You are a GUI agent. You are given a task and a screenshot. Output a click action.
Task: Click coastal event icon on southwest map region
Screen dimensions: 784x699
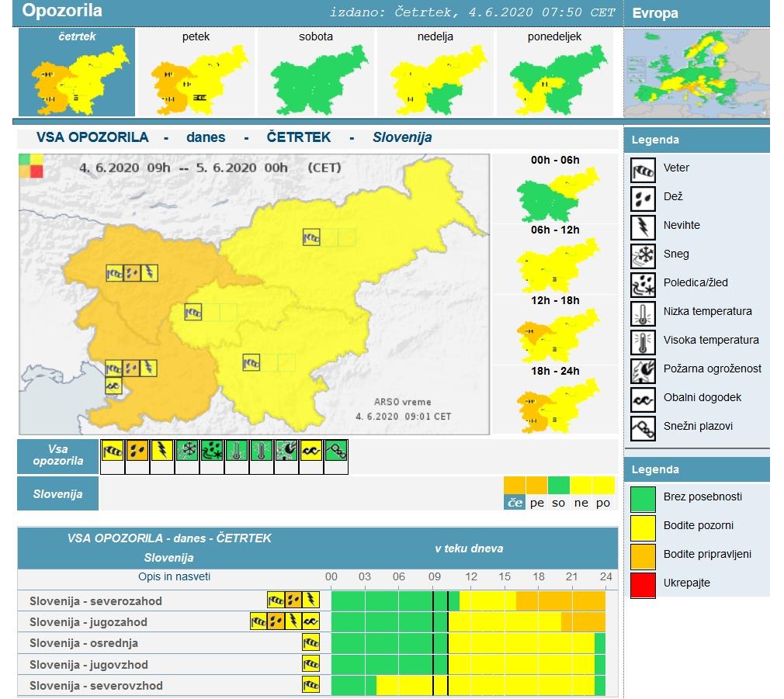[x=113, y=385]
